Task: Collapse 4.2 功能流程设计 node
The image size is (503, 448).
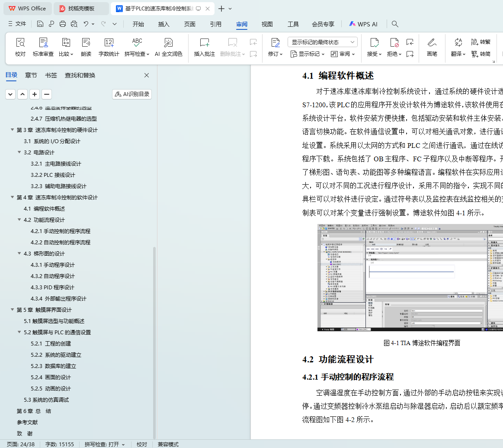Action: [19, 220]
